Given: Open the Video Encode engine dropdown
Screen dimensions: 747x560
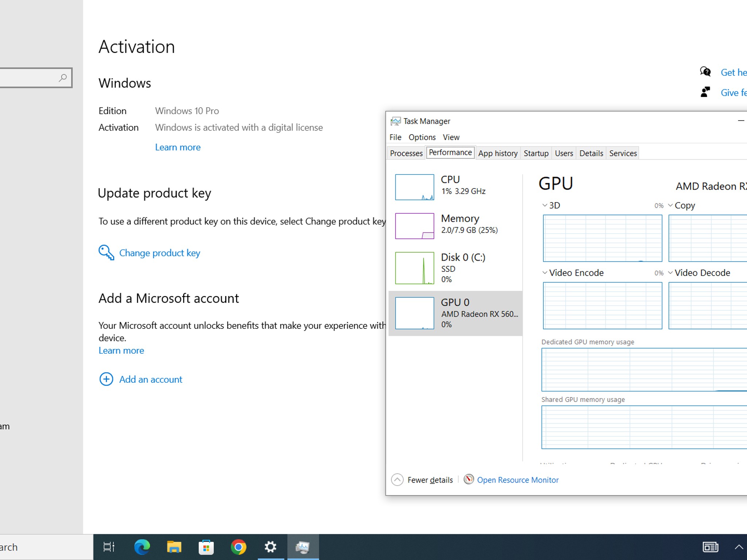Looking at the screenshot, I should [x=545, y=273].
